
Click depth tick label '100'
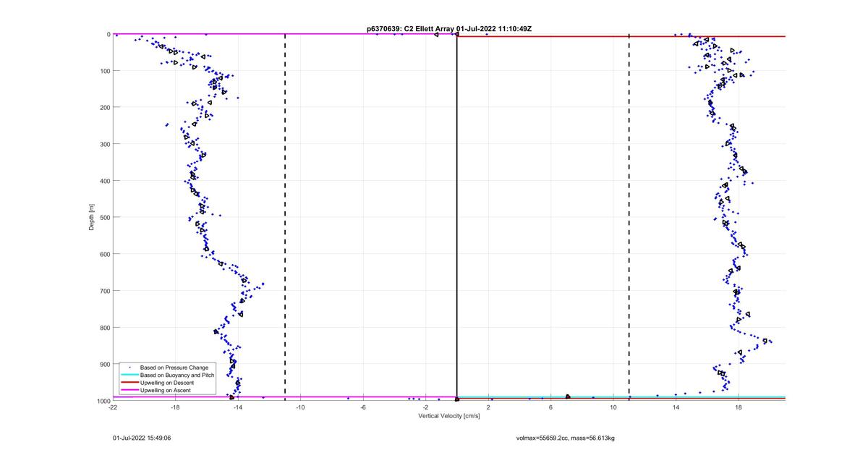click(x=105, y=71)
